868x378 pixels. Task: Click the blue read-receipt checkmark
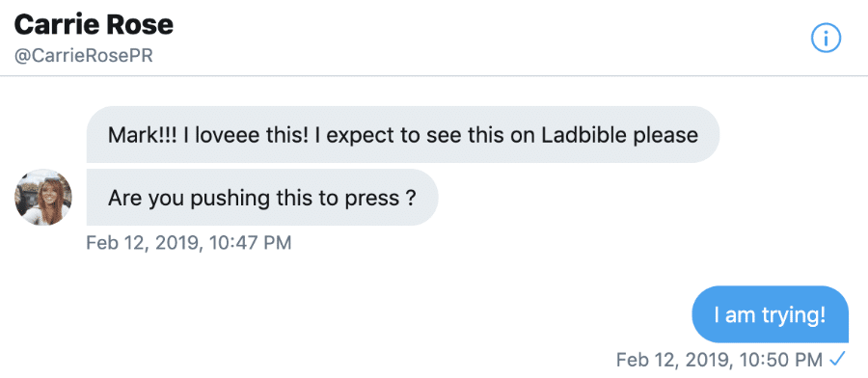pos(837,360)
